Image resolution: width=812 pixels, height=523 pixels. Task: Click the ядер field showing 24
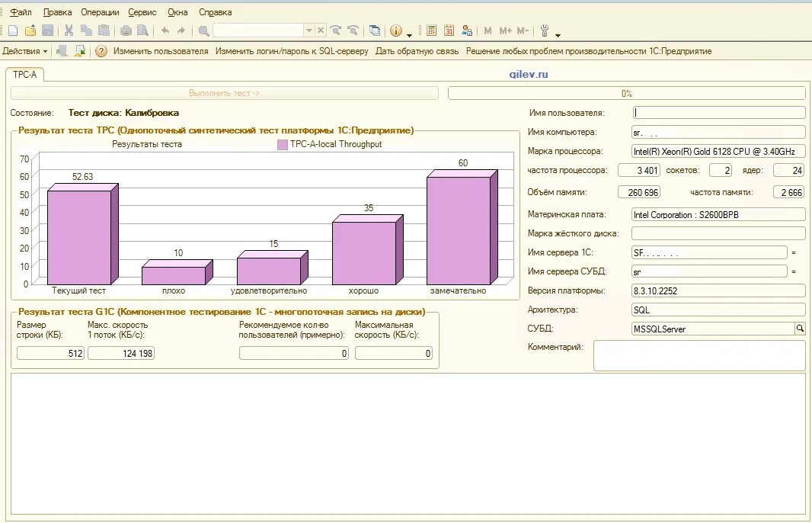point(788,170)
